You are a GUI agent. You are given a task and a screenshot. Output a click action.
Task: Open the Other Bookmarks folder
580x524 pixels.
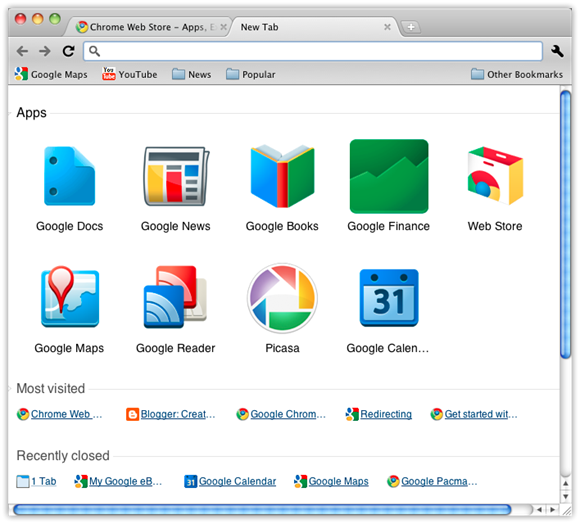[x=517, y=74]
